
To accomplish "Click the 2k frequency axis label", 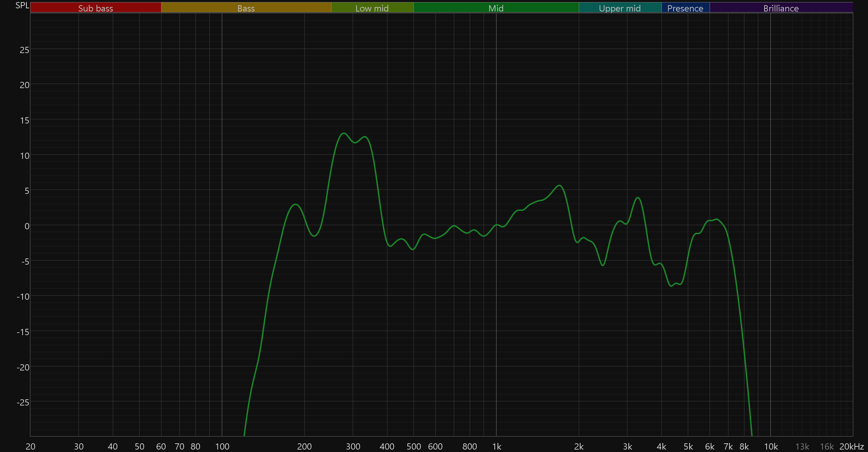I will 579,446.
